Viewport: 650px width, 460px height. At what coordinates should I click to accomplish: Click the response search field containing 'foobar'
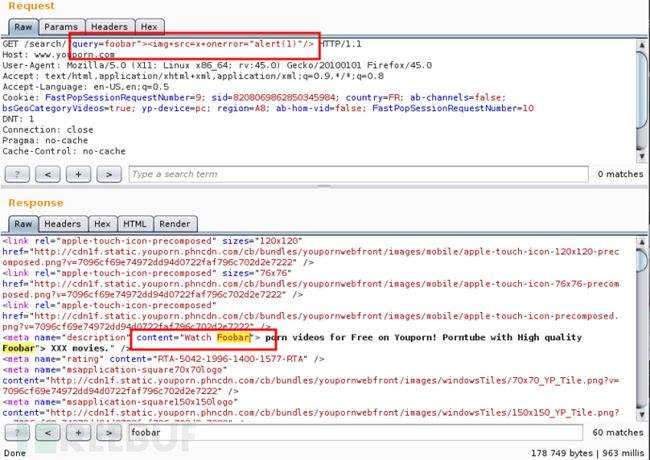pos(355,433)
